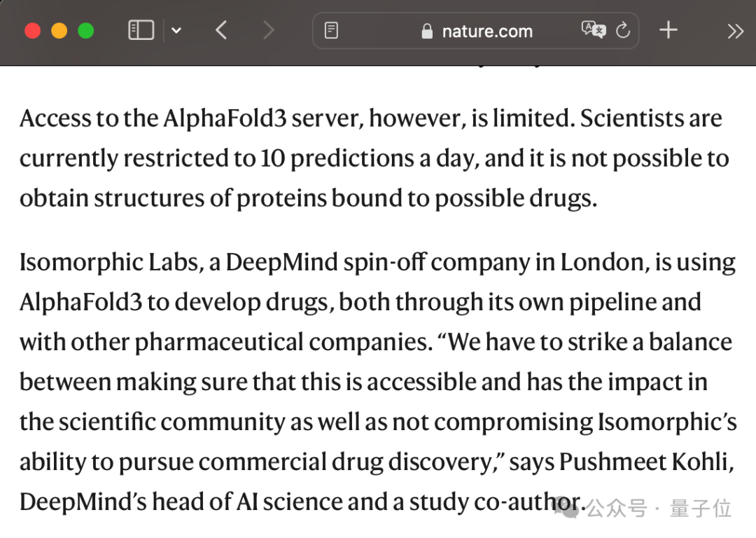The image size is (756, 538).
Task: Click the WeChat watermark logo icon
Action: [x=566, y=507]
